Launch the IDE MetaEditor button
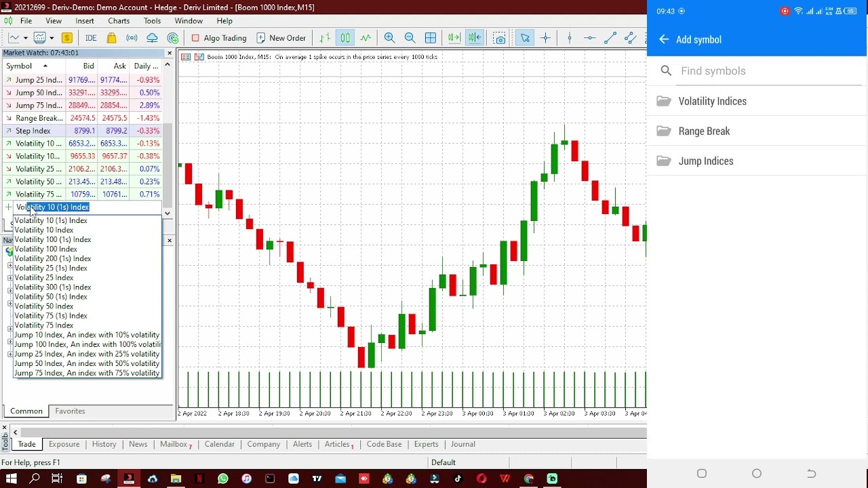The height and width of the screenshot is (488, 868). pyautogui.click(x=91, y=38)
